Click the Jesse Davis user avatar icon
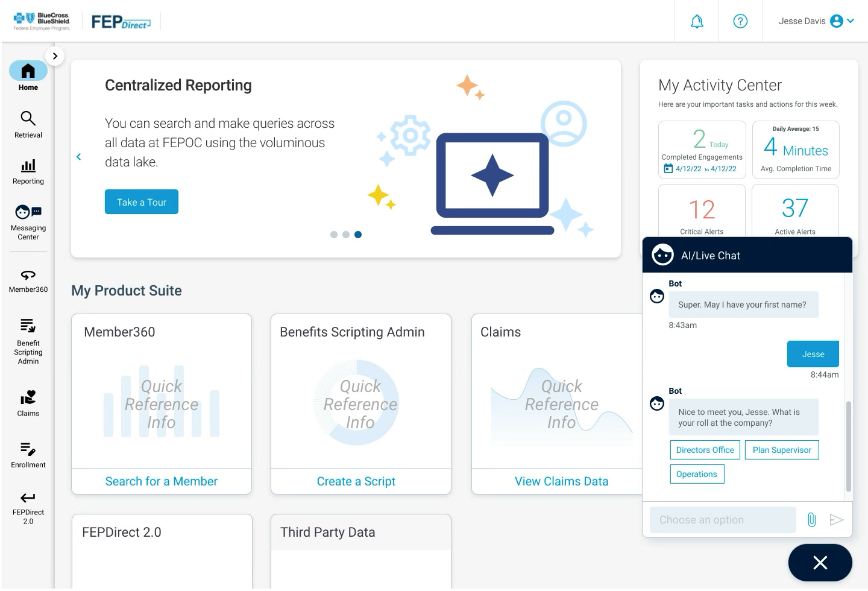The image size is (868, 591). pos(836,21)
